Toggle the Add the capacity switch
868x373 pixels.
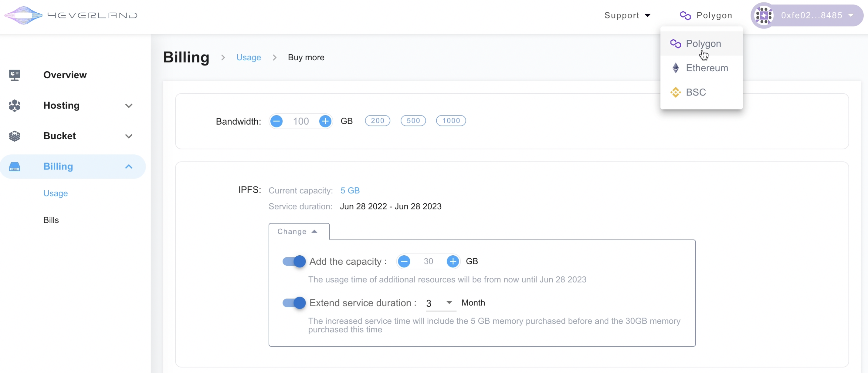click(x=294, y=261)
